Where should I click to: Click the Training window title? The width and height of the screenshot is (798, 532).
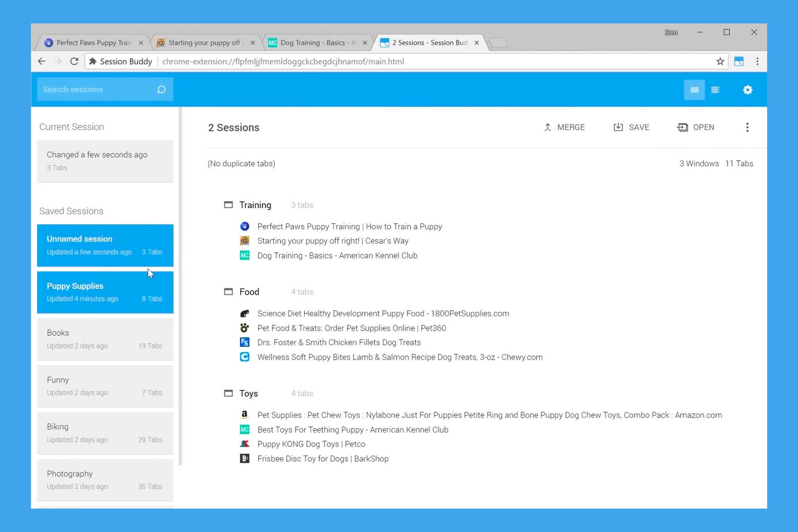pos(255,205)
